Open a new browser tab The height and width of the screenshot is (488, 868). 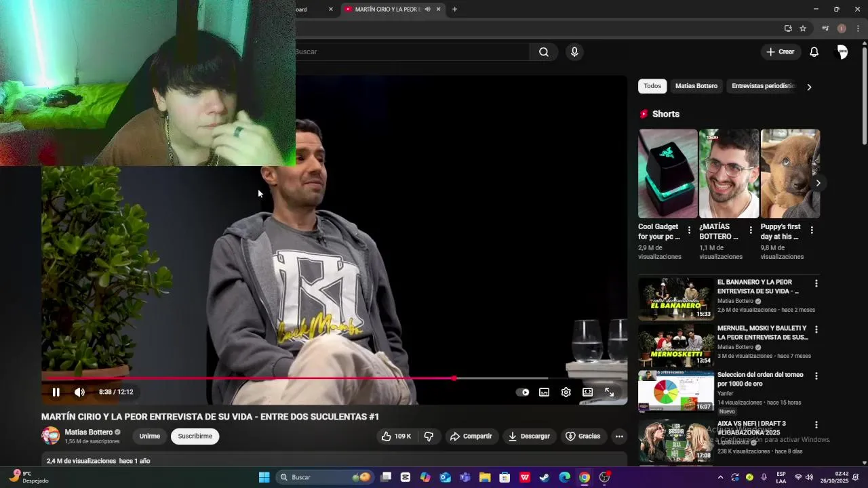(x=454, y=9)
